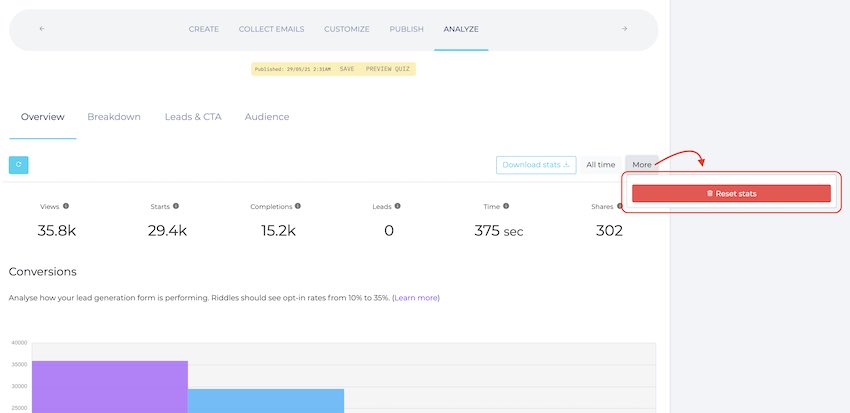Viewport: 850px width, 413px height.
Task: Click the info icon next to Views
Action: (66, 206)
